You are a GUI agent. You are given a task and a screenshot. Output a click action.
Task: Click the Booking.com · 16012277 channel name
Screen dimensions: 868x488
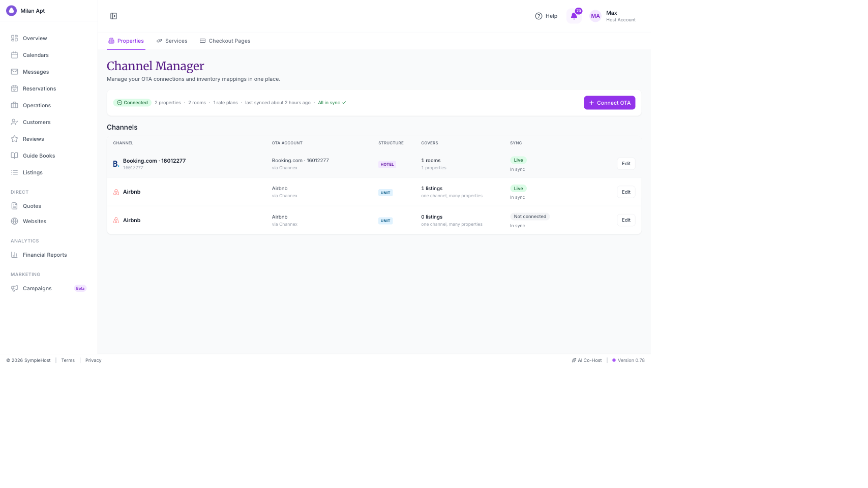154,161
